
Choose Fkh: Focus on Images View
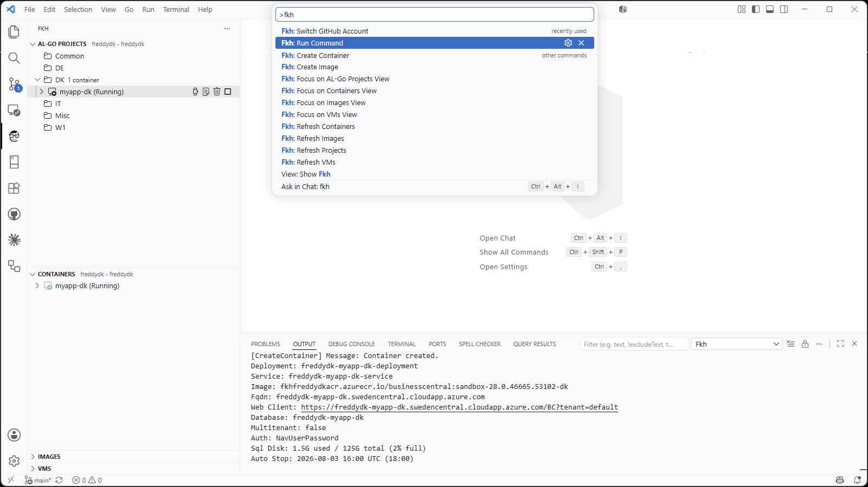click(x=434, y=102)
